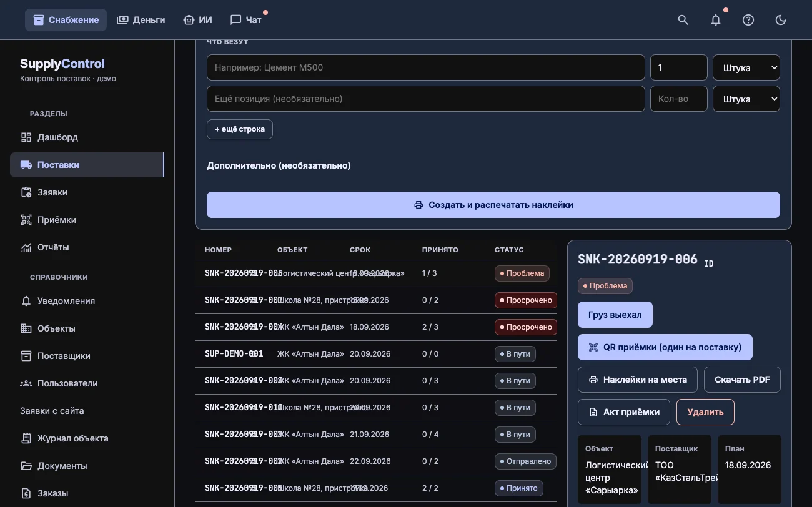Click Поставщики box icon

pyautogui.click(x=26, y=356)
